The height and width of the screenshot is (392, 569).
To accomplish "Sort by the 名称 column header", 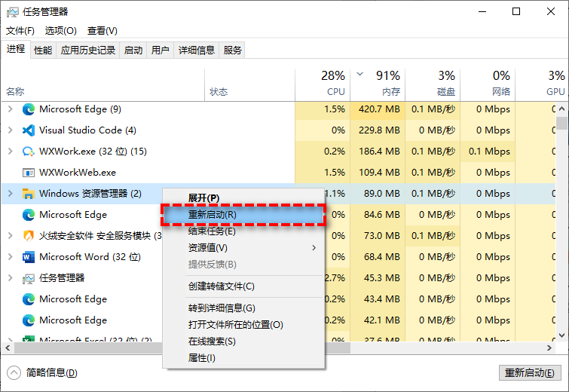I will pos(103,84).
